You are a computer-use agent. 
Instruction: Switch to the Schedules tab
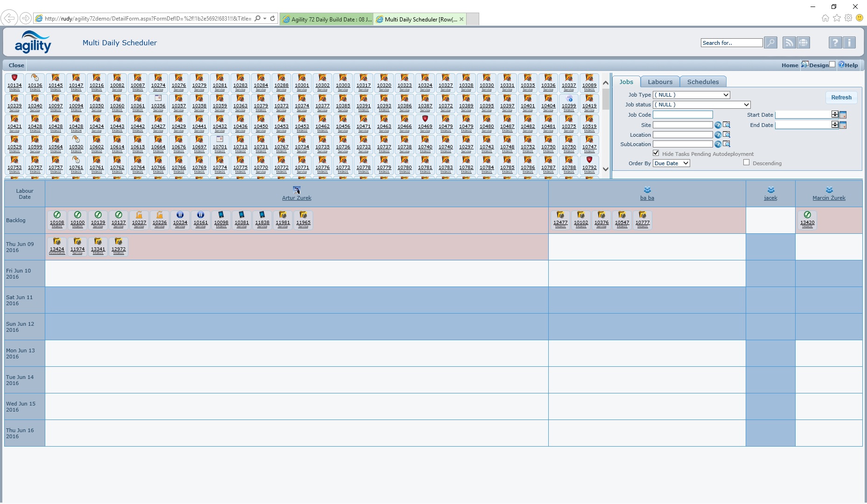(703, 82)
